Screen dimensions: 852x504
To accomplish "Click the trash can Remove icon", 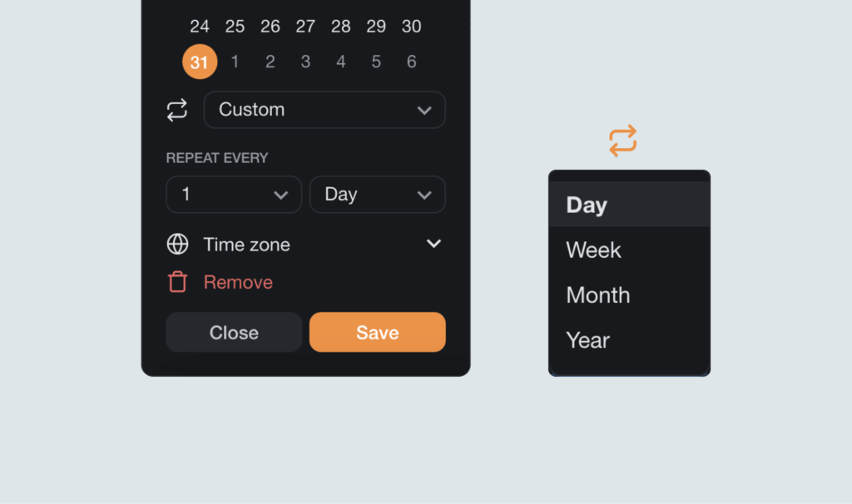I will 177,282.
